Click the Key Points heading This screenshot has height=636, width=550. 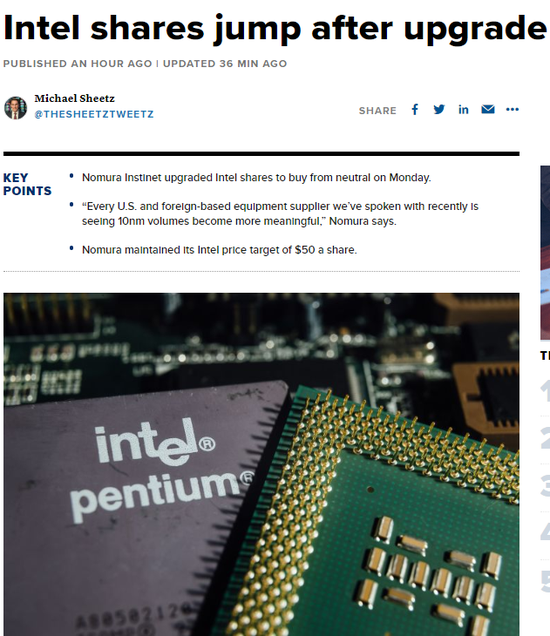27,184
